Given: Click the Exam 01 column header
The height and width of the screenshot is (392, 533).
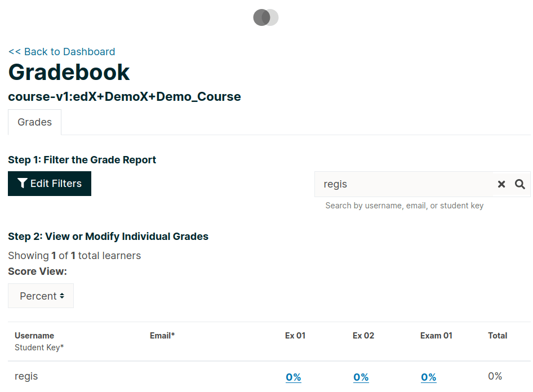Looking at the screenshot, I should tap(436, 335).
